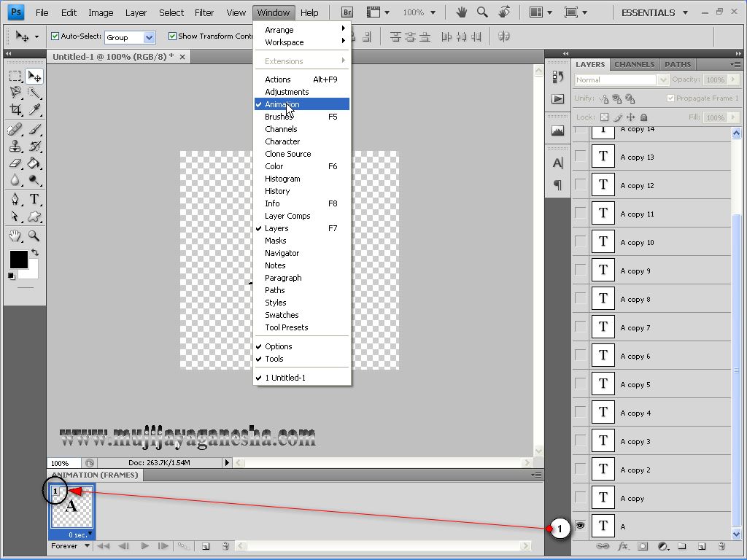Close the Untitled-1 document tab
The image size is (747, 560).
coord(182,57)
